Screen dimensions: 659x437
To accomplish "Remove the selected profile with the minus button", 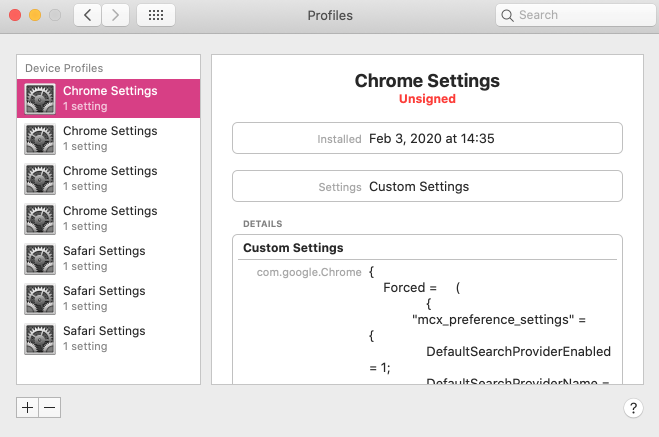I will (50, 408).
